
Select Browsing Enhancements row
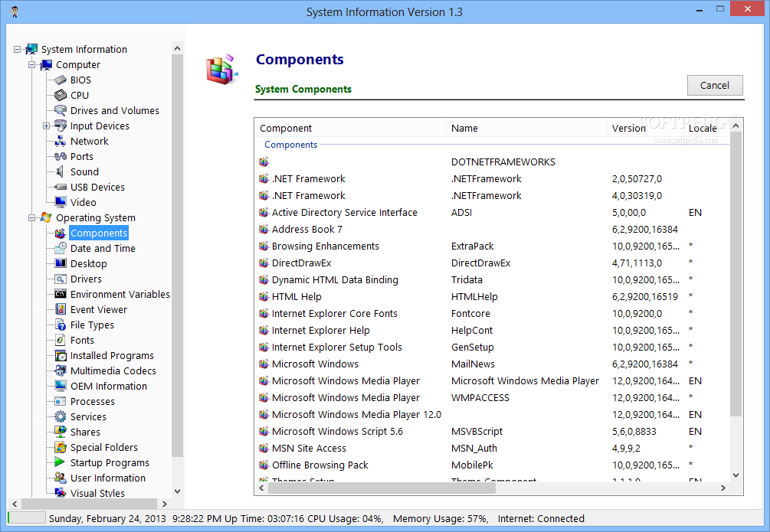493,246
